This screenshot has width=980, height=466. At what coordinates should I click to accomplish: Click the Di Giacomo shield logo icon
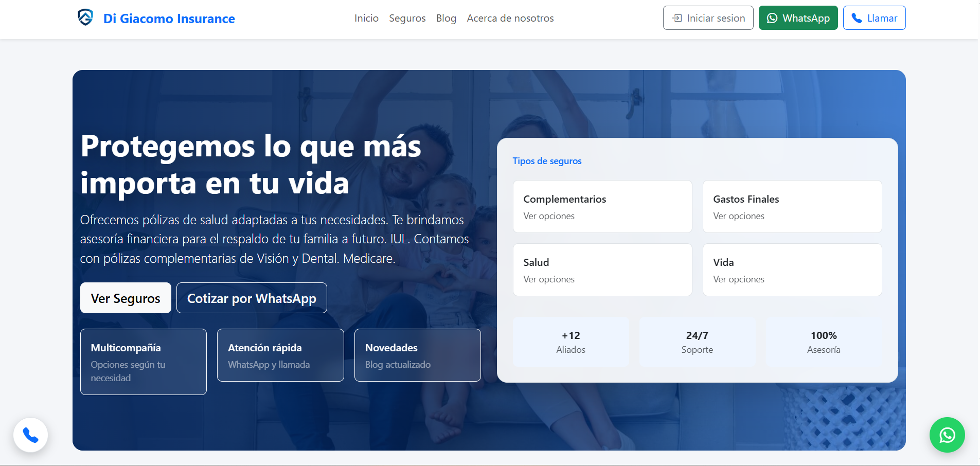click(x=85, y=17)
